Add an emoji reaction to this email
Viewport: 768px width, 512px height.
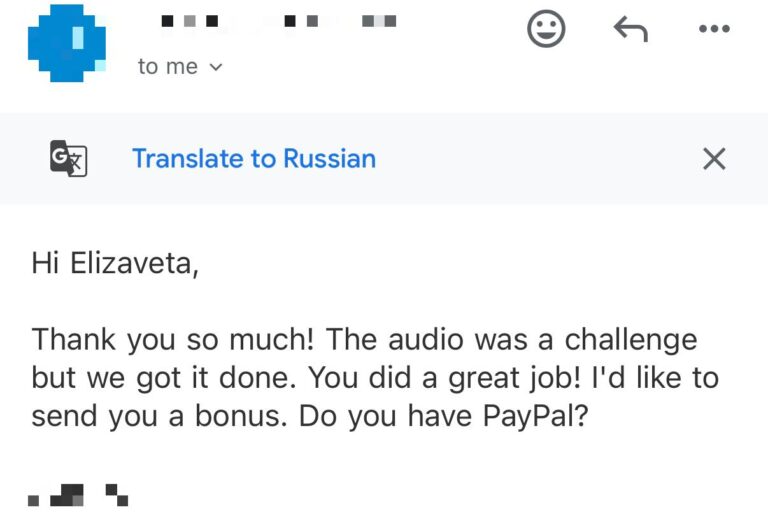click(546, 28)
